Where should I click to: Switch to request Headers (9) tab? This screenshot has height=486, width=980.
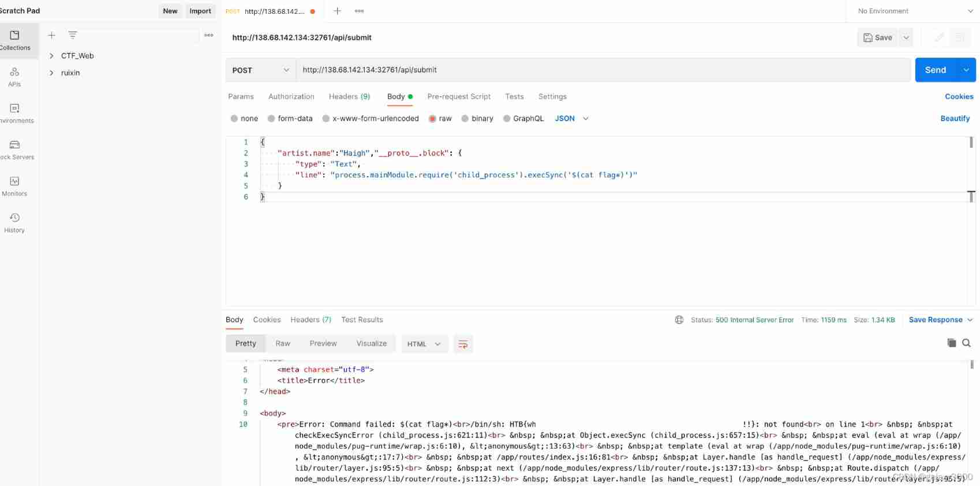[x=349, y=96]
